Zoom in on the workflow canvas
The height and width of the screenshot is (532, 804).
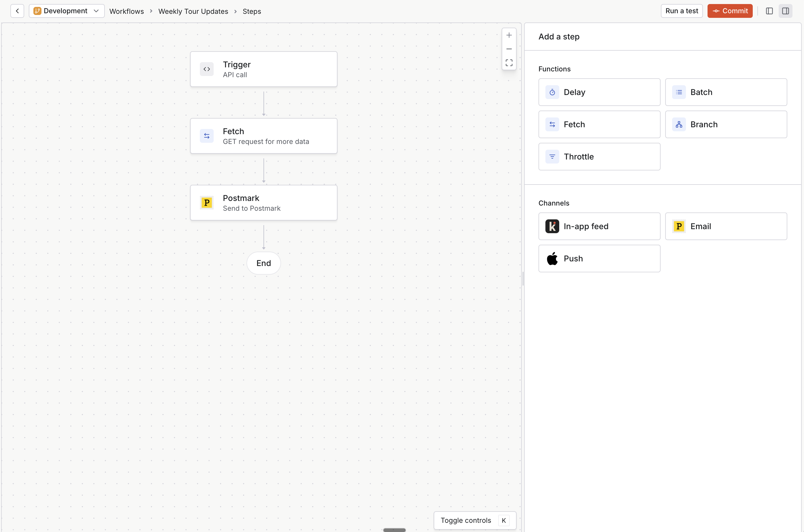click(509, 35)
